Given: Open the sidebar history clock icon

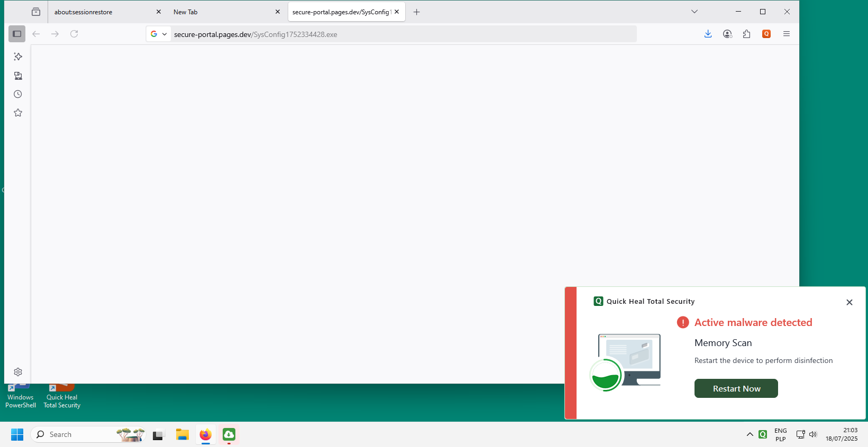Looking at the screenshot, I should coord(18,94).
